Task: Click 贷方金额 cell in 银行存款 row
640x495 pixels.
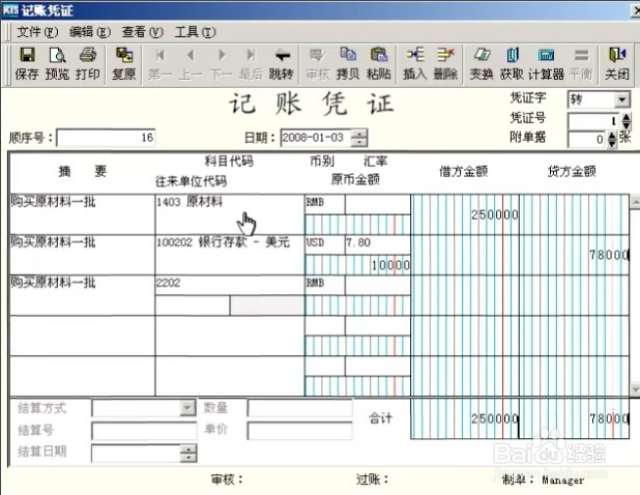Action: pos(574,255)
